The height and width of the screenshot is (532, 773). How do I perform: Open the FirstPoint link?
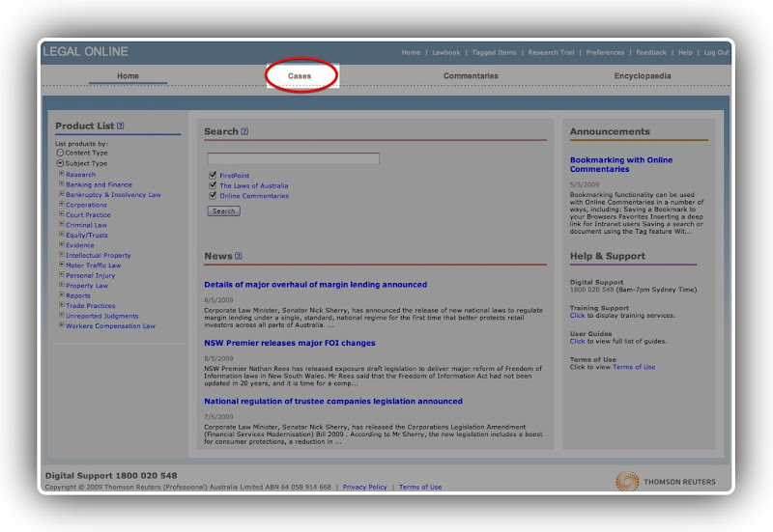(x=235, y=176)
